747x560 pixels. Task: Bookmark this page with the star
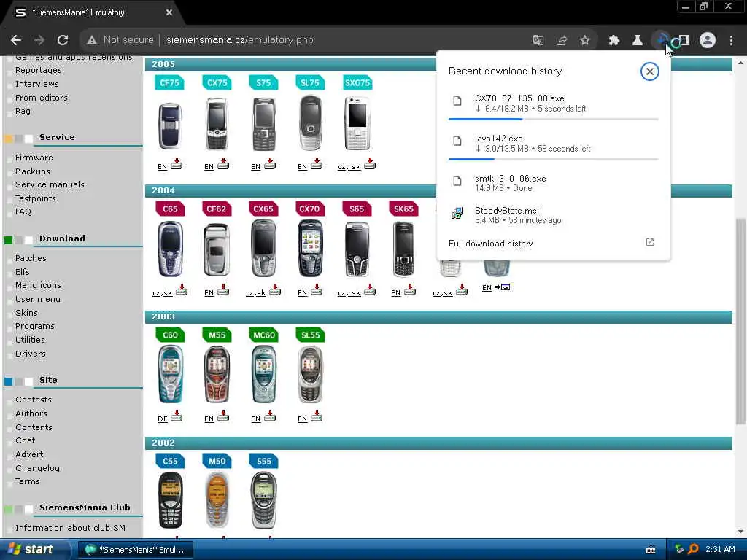point(585,40)
